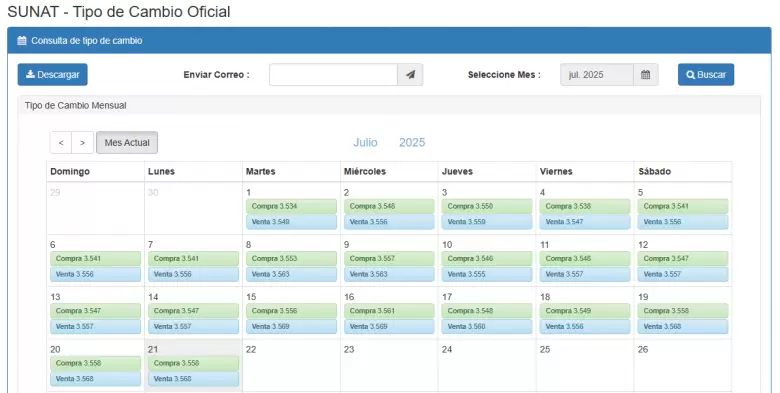Select Venta 3.563 on day 9

(390, 274)
